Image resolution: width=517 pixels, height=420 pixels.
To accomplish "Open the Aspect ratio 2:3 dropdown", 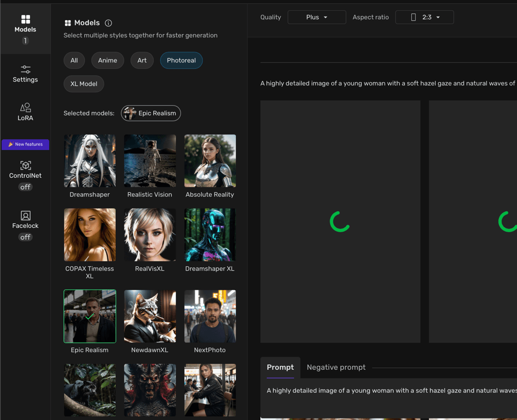I will pos(424,17).
